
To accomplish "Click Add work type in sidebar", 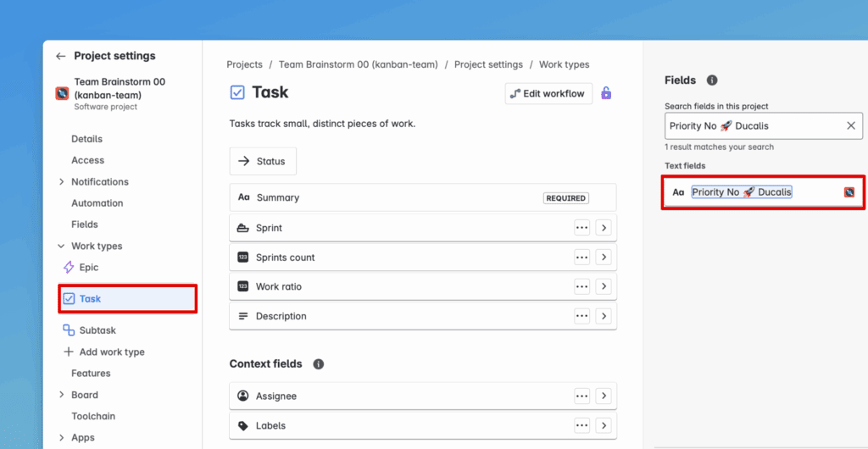I will (111, 352).
